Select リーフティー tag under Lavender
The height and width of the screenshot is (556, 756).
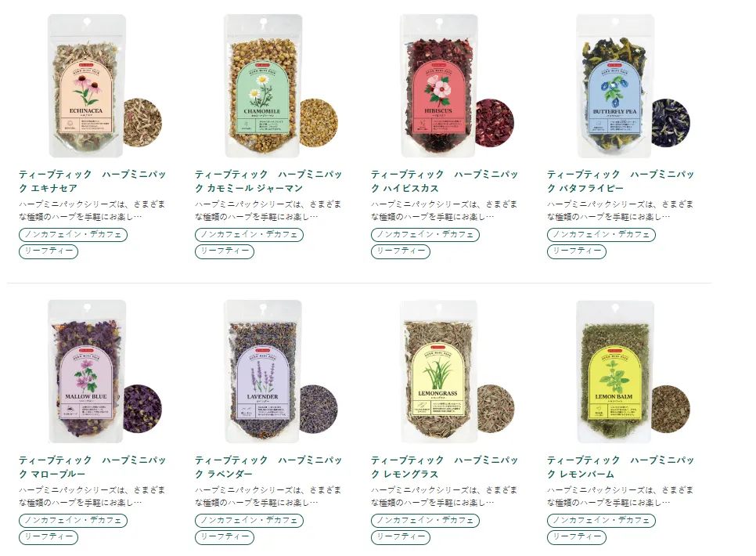[x=225, y=536]
